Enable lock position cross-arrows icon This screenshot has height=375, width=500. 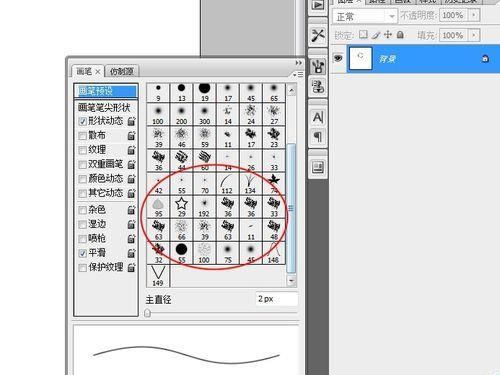(388, 34)
